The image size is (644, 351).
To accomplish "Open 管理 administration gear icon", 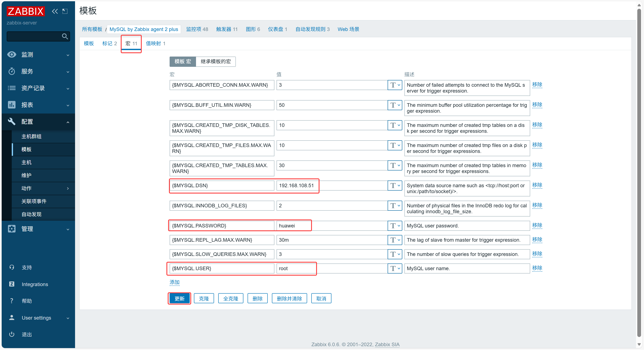I will pos(12,228).
